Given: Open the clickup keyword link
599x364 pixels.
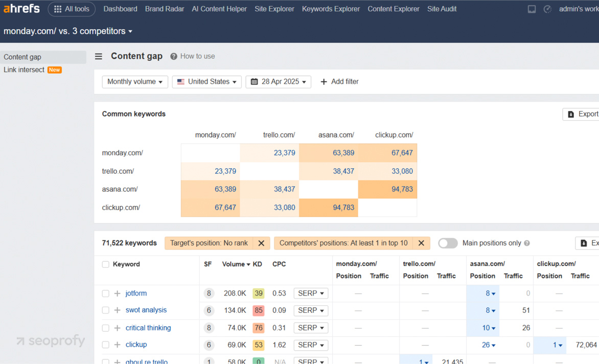Looking at the screenshot, I should [x=136, y=345].
